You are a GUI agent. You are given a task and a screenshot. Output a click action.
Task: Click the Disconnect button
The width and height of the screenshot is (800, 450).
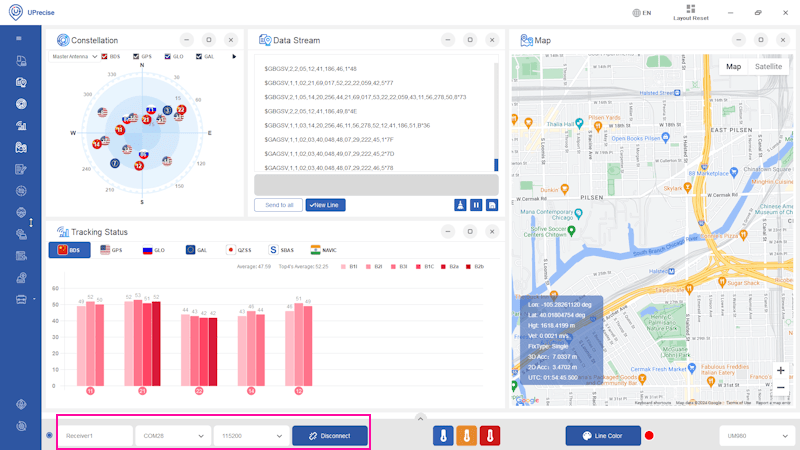click(330, 436)
